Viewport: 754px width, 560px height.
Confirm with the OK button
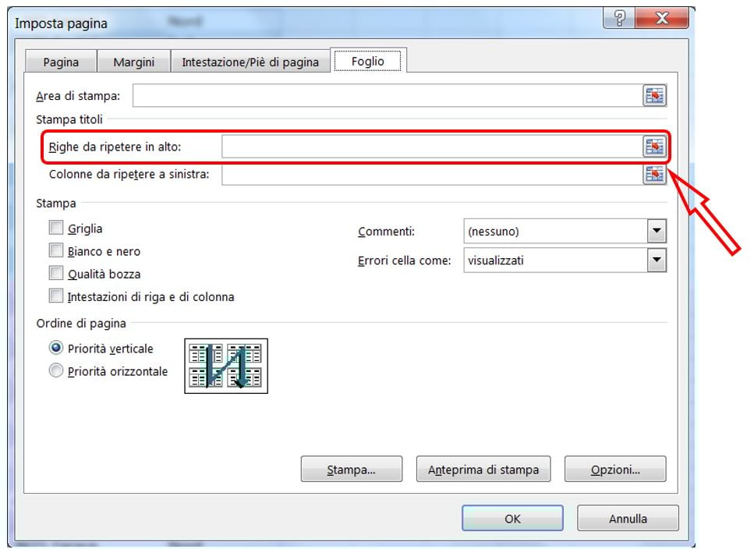point(512,518)
